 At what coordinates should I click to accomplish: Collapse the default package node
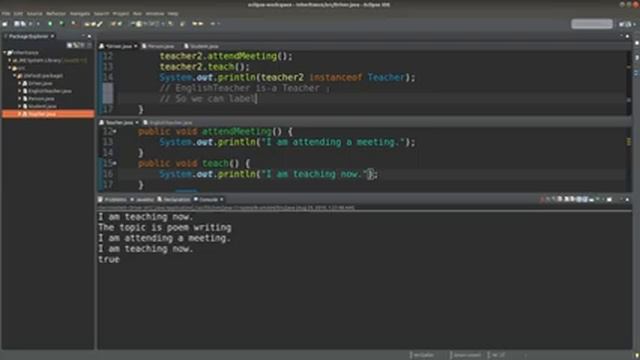tap(15, 76)
